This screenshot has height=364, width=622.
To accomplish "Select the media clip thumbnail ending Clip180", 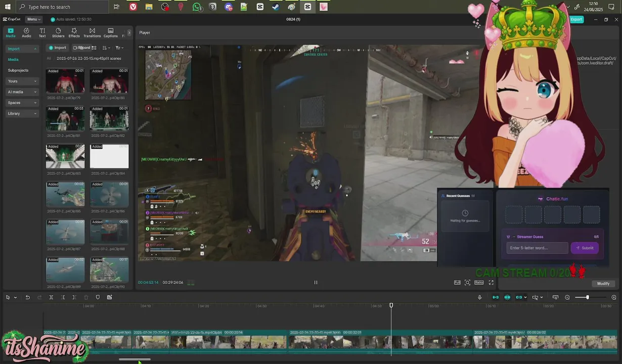I will click(109, 81).
